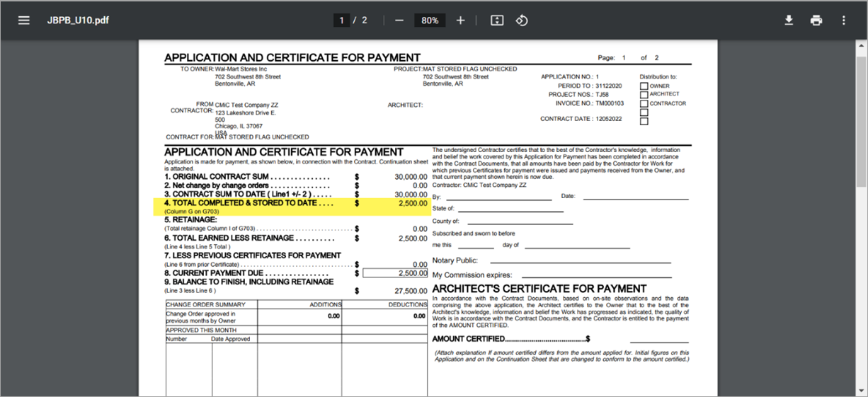
Task: Tick the empty checkbox below CONTRACTOR
Action: pyautogui.click(x=644, y=113)
